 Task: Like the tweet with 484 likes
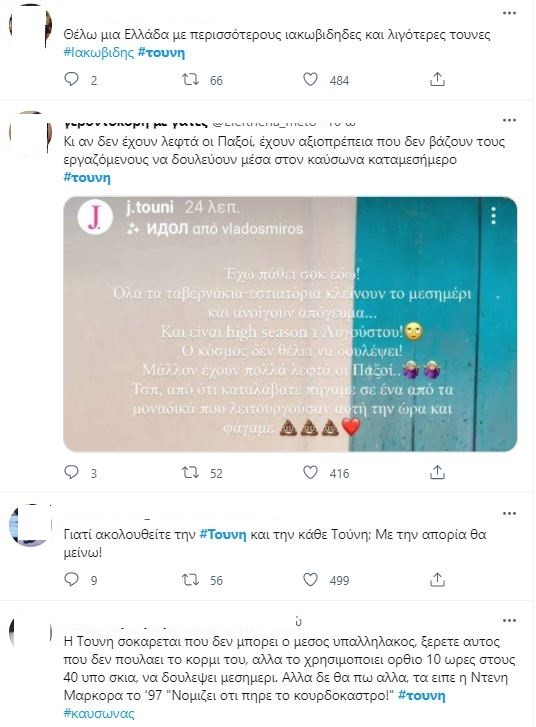click(x=310, y=80)
